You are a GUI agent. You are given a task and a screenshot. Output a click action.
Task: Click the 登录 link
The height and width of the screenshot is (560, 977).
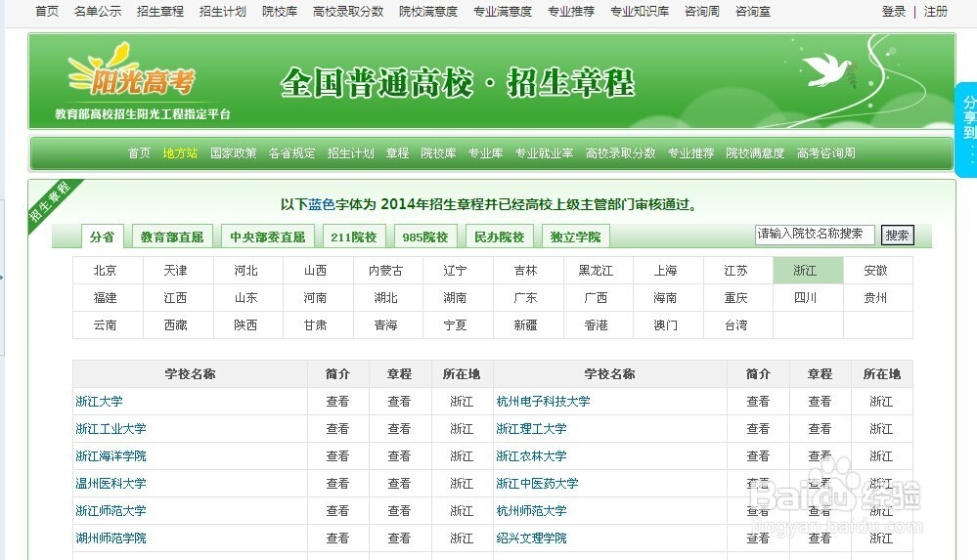point(894,11)
